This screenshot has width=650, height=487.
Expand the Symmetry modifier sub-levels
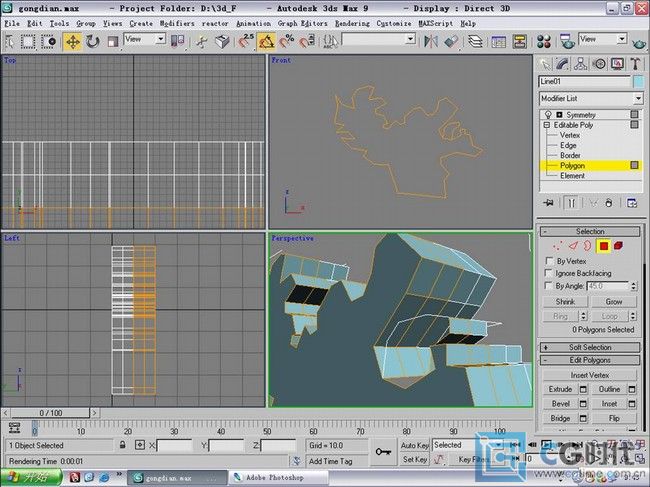point(560,115)
